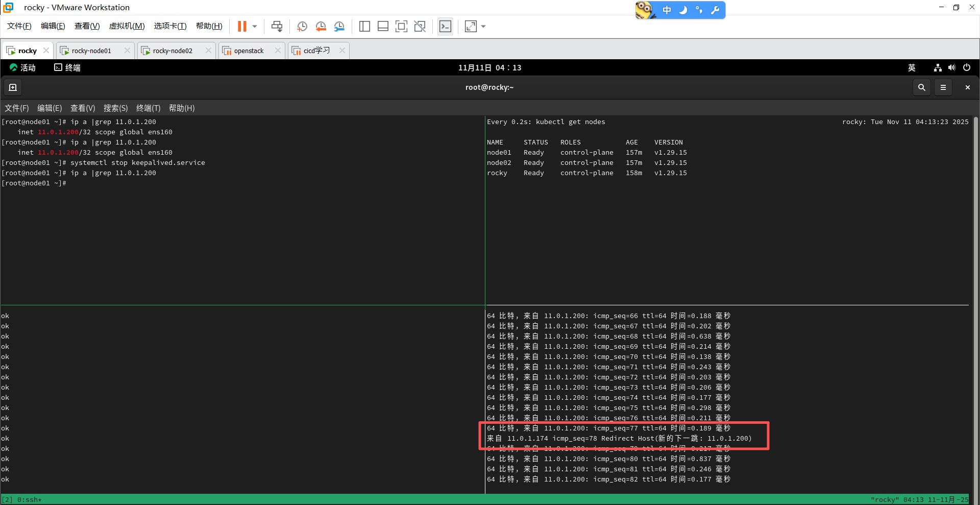
Task: Search in terminal with magnifier button
Action: tap(922, 87)
